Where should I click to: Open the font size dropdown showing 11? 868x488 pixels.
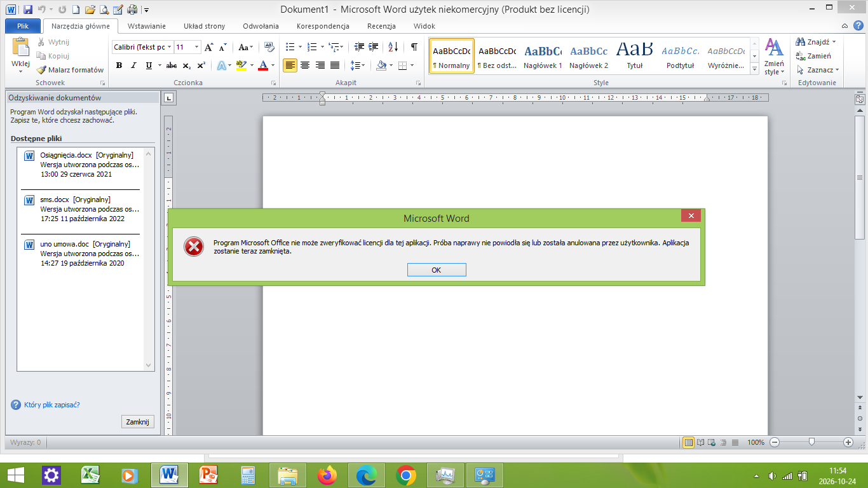tap(196, 47)
